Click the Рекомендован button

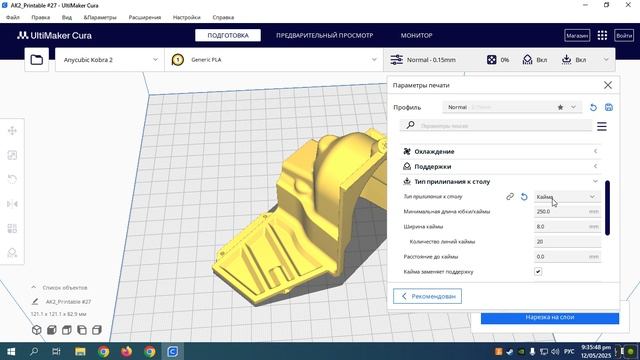tap(427, 296)
